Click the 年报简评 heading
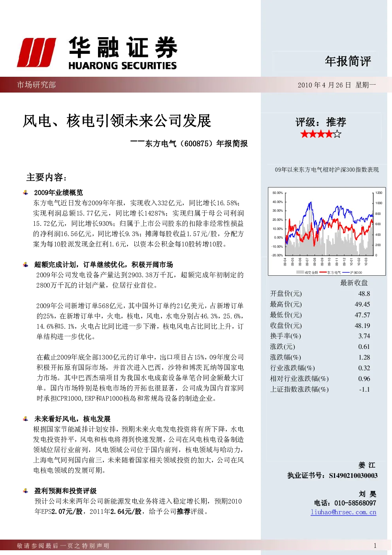Screen dimensions: 392x555 pos(348,61)
